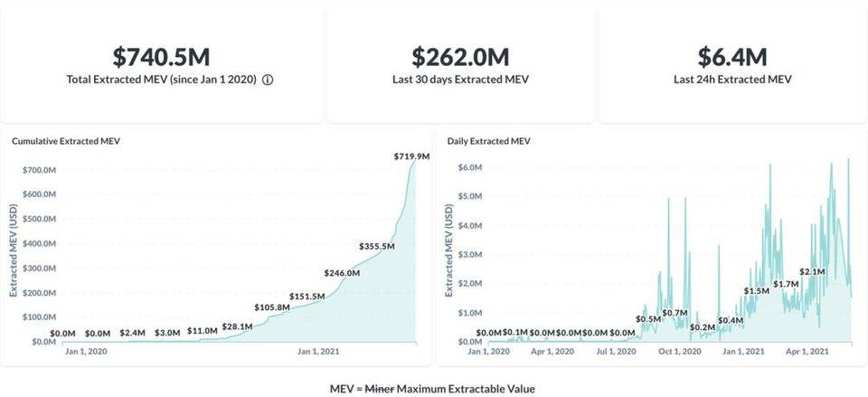Click Apr 1, 2021 on daily chart axis
This screenshot has height=397, width=868.
coord(808,351)
